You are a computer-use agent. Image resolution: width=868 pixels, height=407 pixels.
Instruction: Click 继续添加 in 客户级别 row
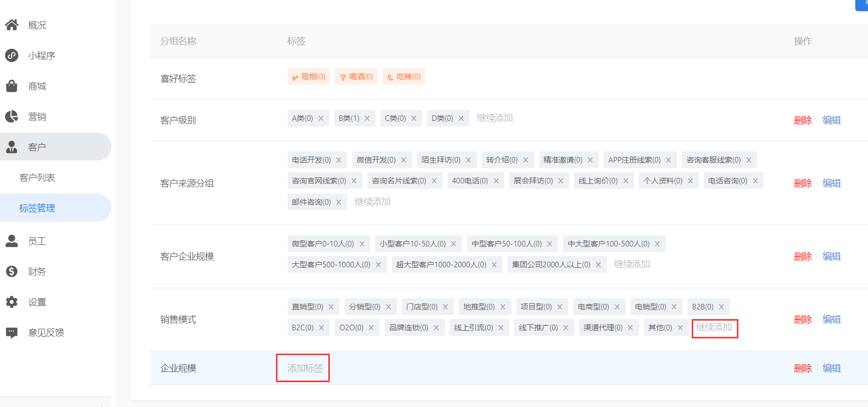[x=494, y=118]
